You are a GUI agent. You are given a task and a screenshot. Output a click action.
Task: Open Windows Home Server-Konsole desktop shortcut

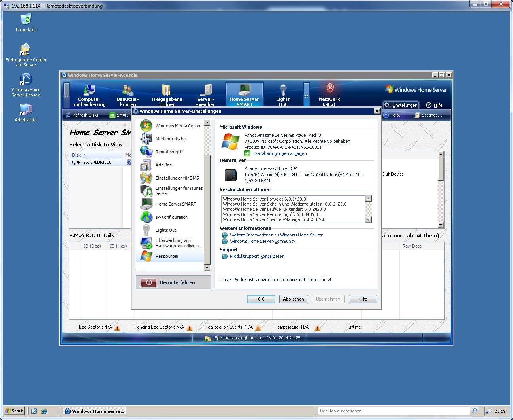click(26, 85)
